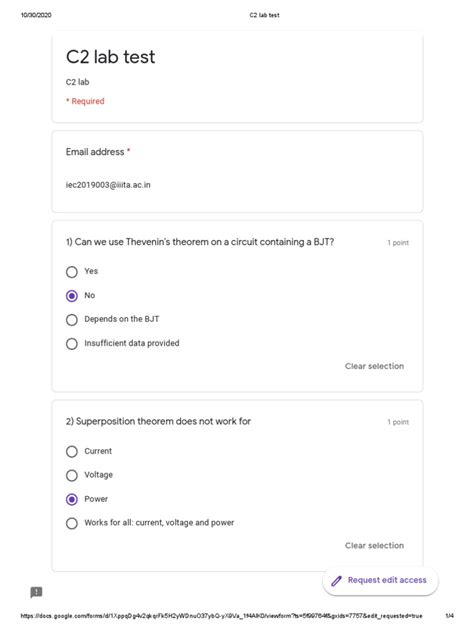Select the Power radio option

[x=72, y=499]
